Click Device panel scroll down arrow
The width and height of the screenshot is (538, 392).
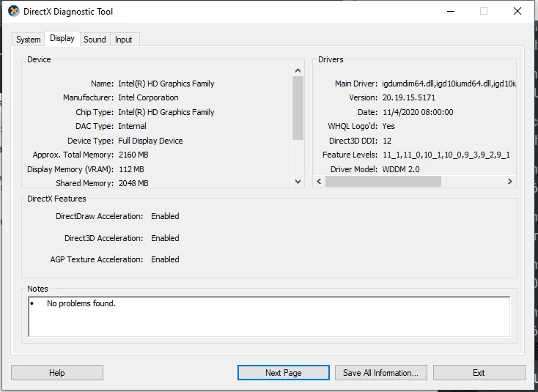[x=298, y=182]
